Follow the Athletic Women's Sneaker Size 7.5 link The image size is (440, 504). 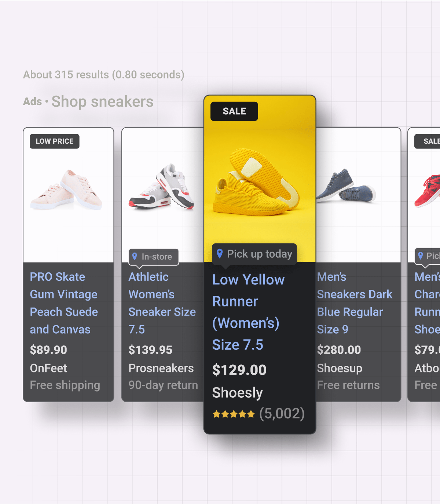point(162,303)
